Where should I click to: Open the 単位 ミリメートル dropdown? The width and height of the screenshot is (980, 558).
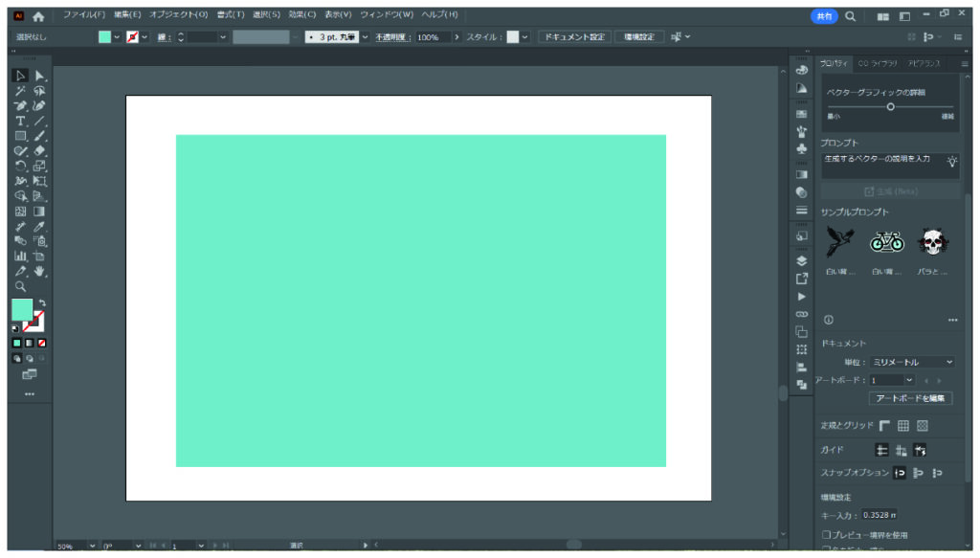912,363
